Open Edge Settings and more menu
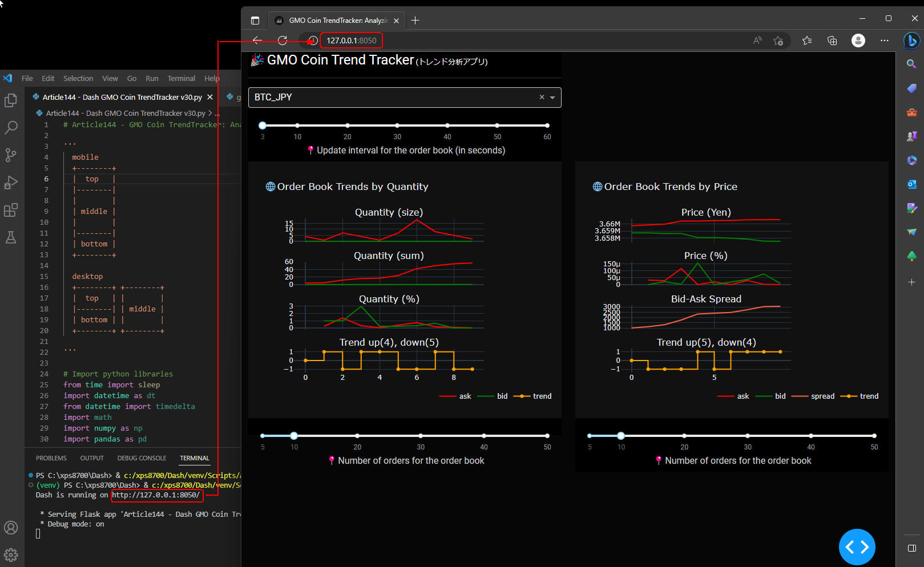Screen dimensions: 924x567 (885, 40)
